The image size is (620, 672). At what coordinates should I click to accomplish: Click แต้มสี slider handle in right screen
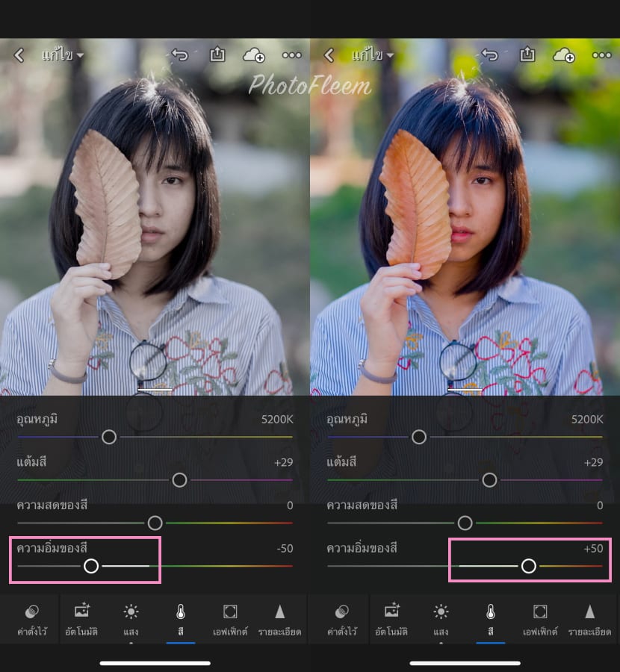click(490, 480)
